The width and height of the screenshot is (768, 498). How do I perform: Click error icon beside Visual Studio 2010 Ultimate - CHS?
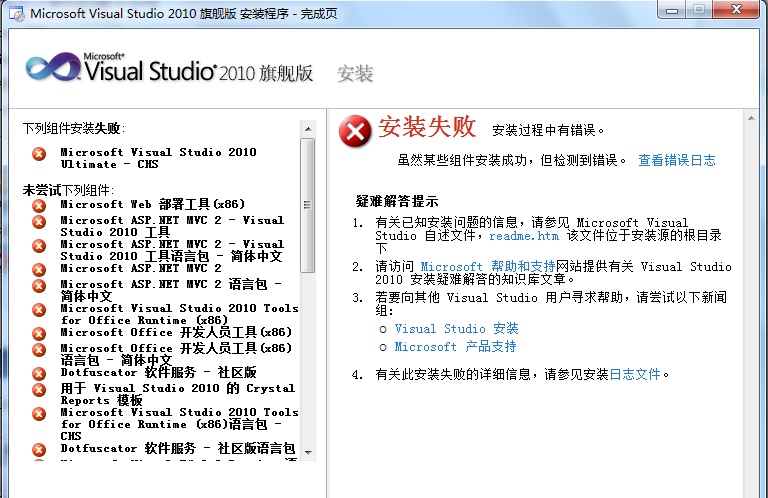[x=39, y=154]
